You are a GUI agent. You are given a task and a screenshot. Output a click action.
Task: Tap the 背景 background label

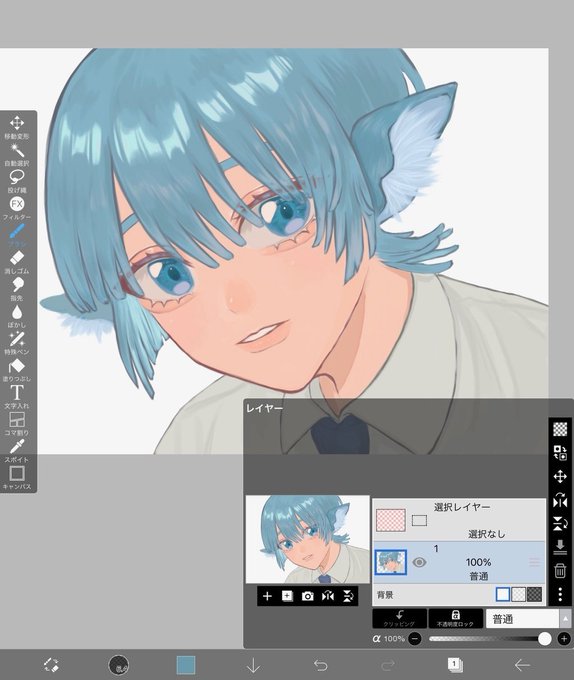385,595
